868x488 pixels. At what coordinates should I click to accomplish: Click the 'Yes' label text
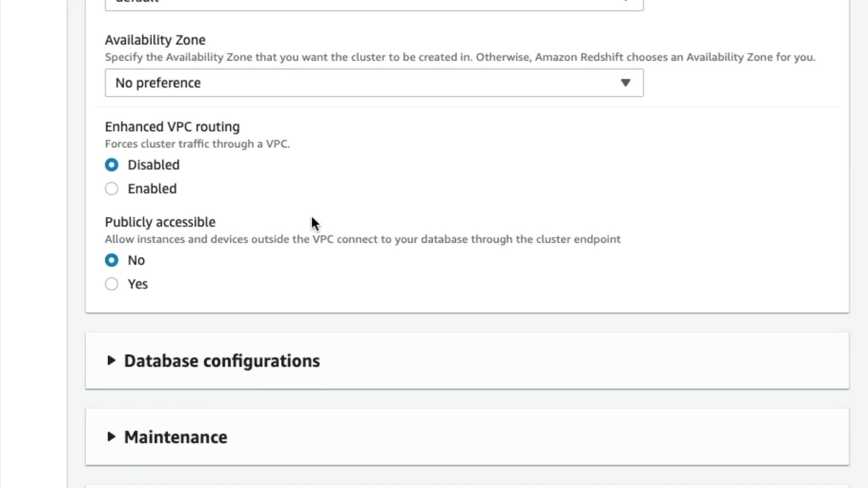137,284
